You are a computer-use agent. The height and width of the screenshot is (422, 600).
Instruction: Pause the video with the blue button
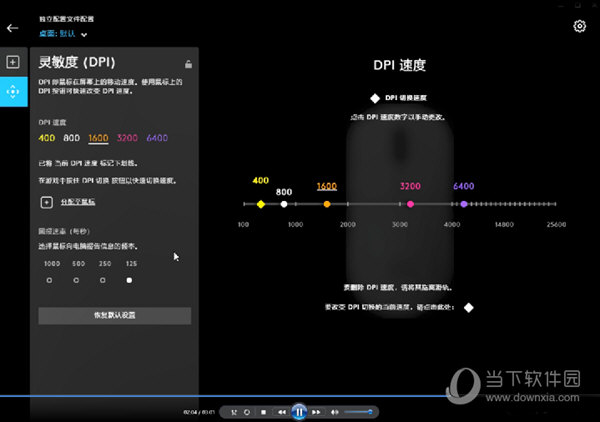click(299, 412)
